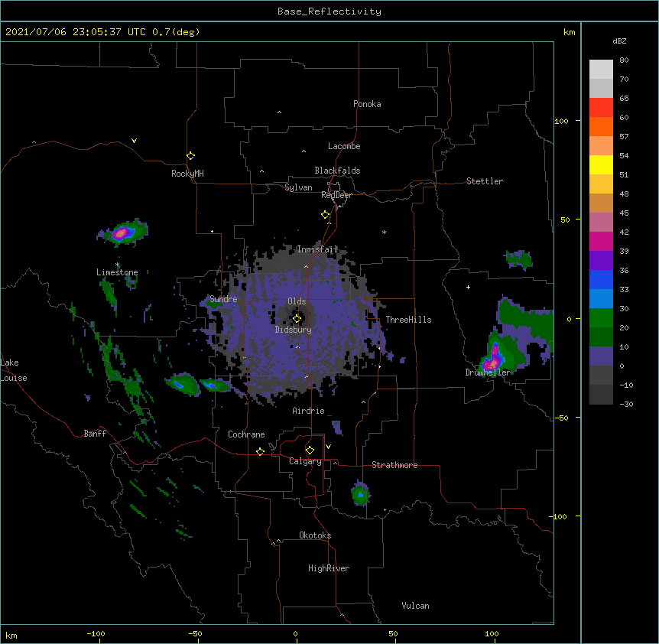Click the RockyMH label
The width and height of the screenshot is (659, 644).
coord(187,174)
